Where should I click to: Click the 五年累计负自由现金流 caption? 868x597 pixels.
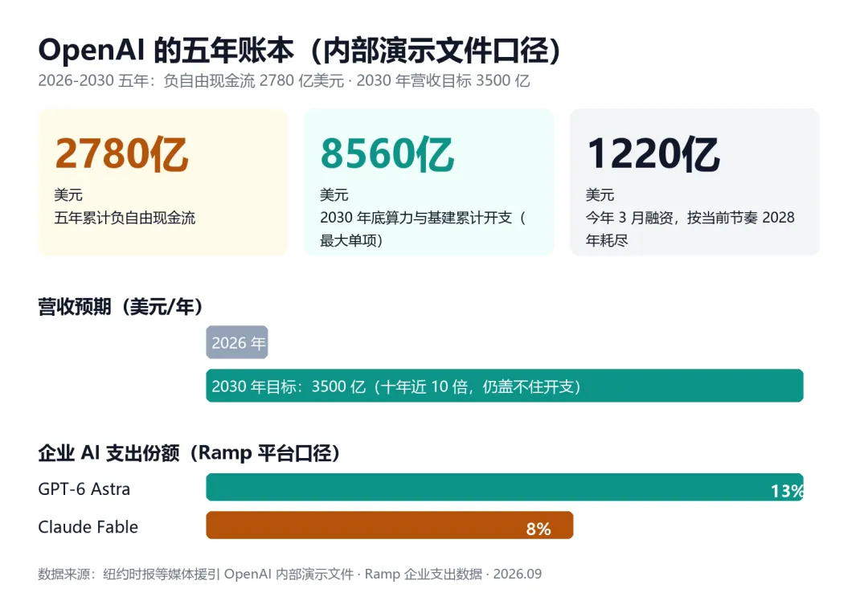click(125, 218)
